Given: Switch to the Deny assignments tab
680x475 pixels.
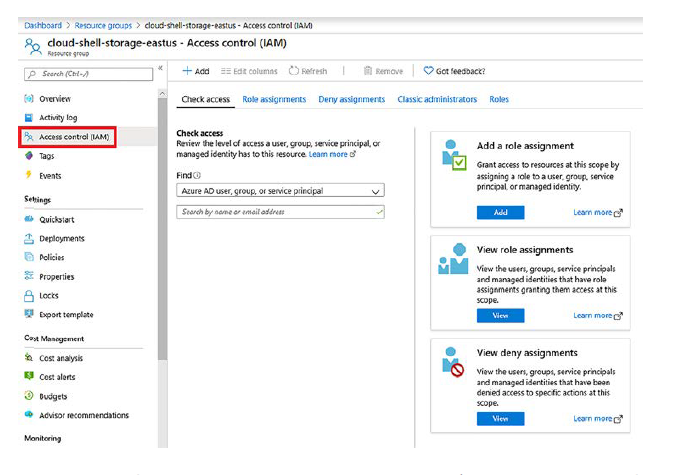Looking at the screenshot, I should click(351, 100).
